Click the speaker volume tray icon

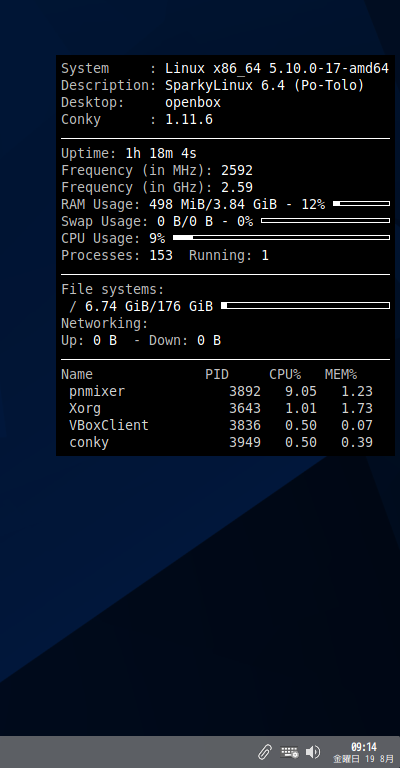tap(313, 752)
